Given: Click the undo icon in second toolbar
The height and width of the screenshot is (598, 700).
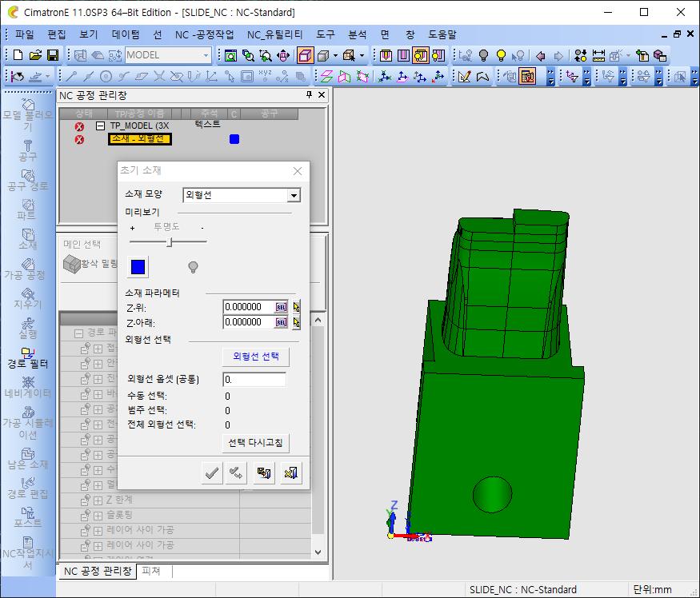Looking at the screenshot, I should [x=18, y=76].
